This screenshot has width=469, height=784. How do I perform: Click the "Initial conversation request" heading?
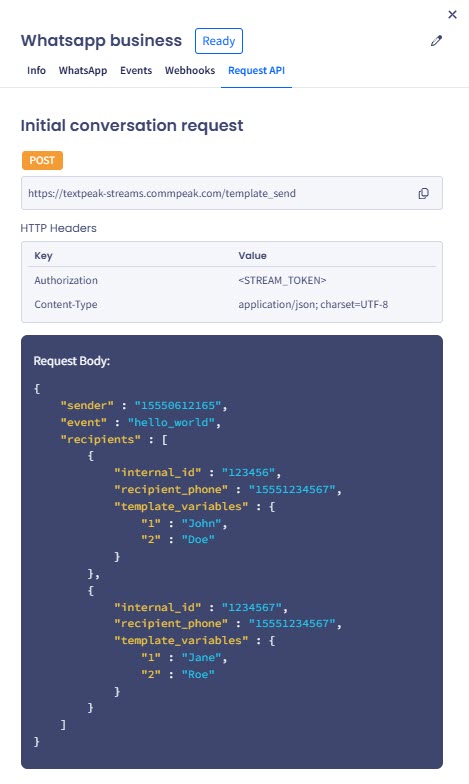132,126
